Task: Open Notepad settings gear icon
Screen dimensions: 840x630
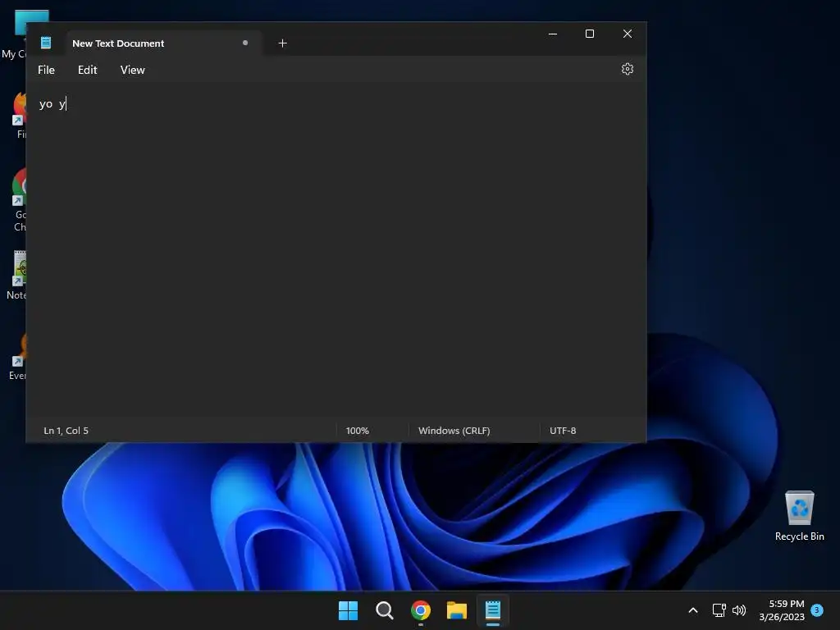Action: (628, 69)
